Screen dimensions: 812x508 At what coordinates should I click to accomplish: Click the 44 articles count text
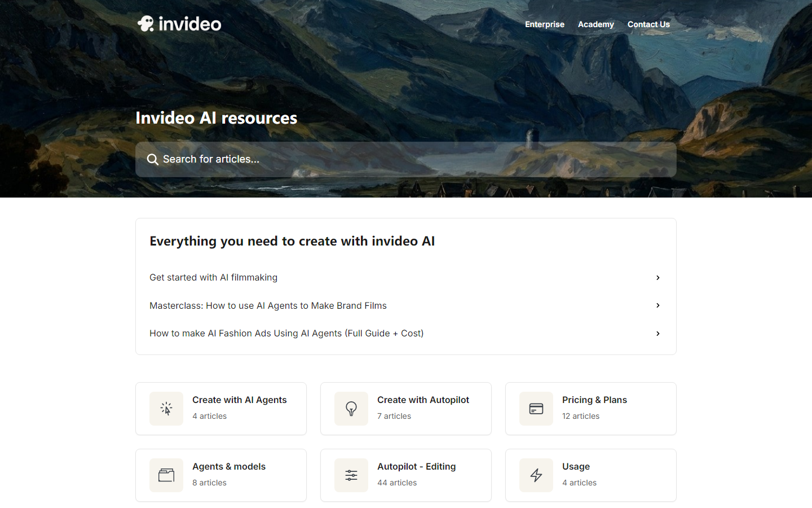pos(397,483)
